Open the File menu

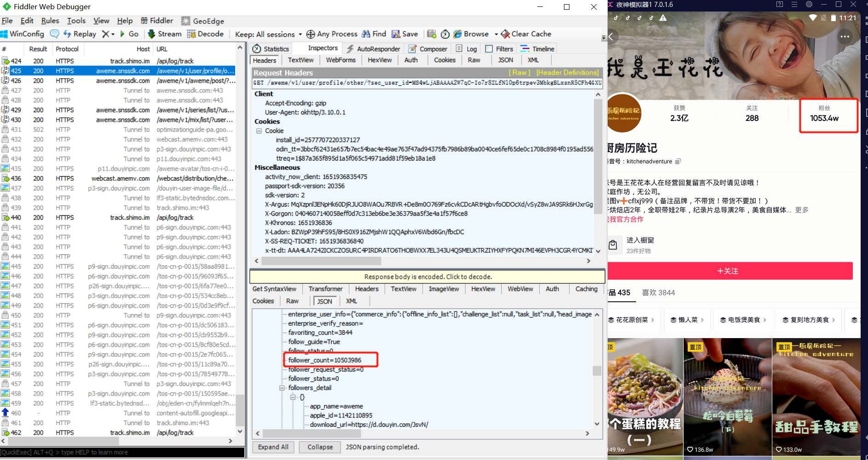(x=7, y=21)
